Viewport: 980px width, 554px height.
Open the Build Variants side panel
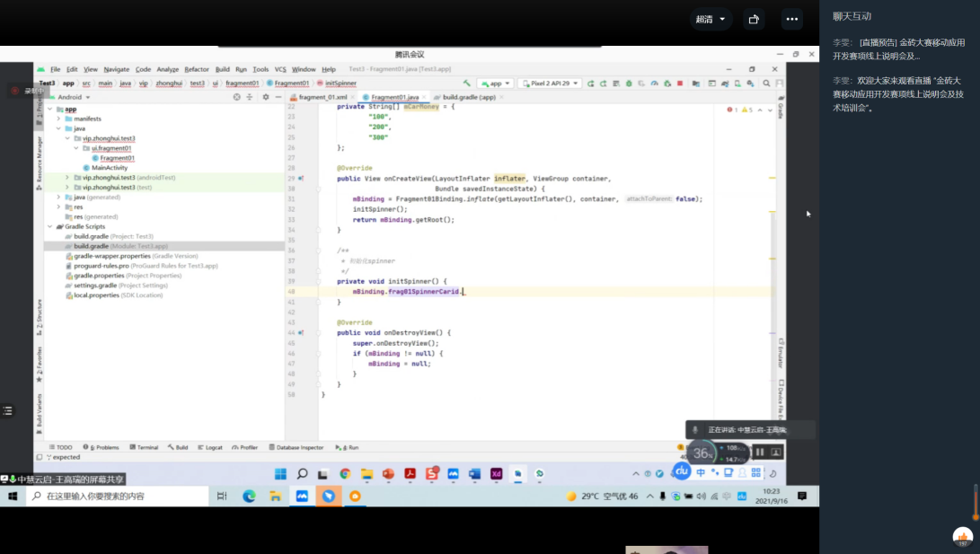(x=39, y=412)
